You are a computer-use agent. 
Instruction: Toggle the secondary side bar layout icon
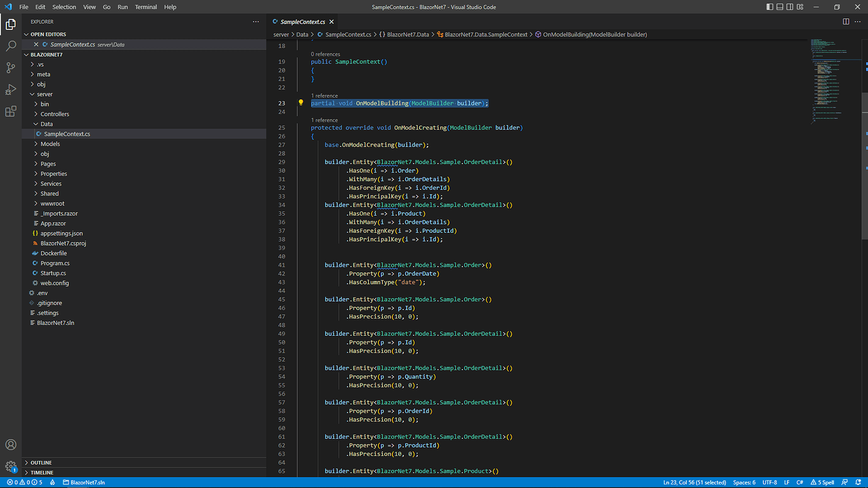(x=791, y=7)
